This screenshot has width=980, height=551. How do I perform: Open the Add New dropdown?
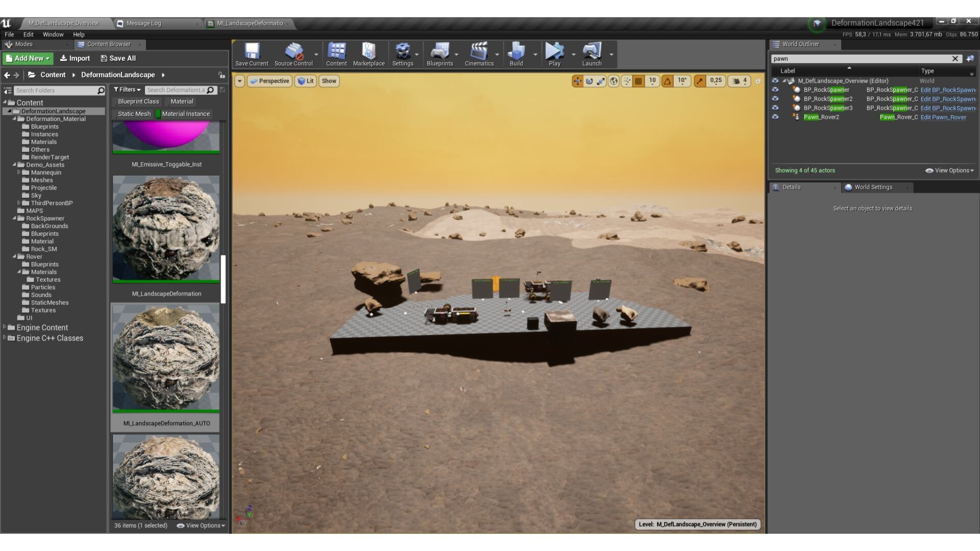coord(28,59)
